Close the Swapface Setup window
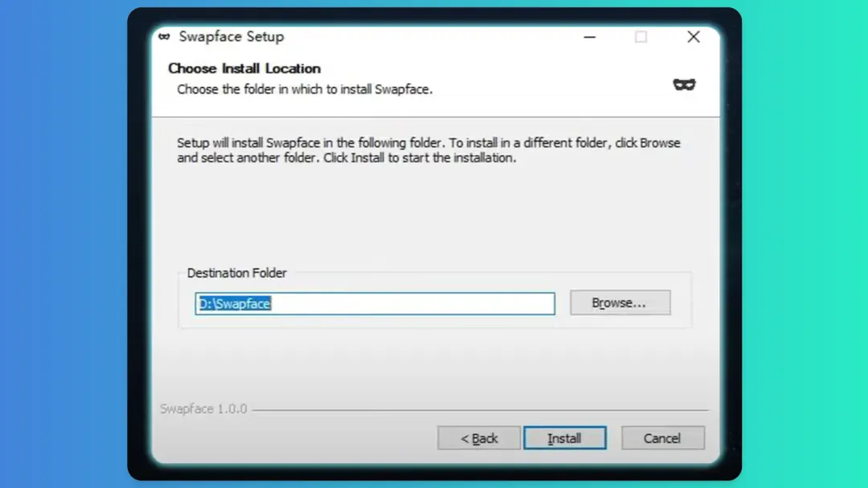Screen dimensions: 868x488 click(693, 37)
